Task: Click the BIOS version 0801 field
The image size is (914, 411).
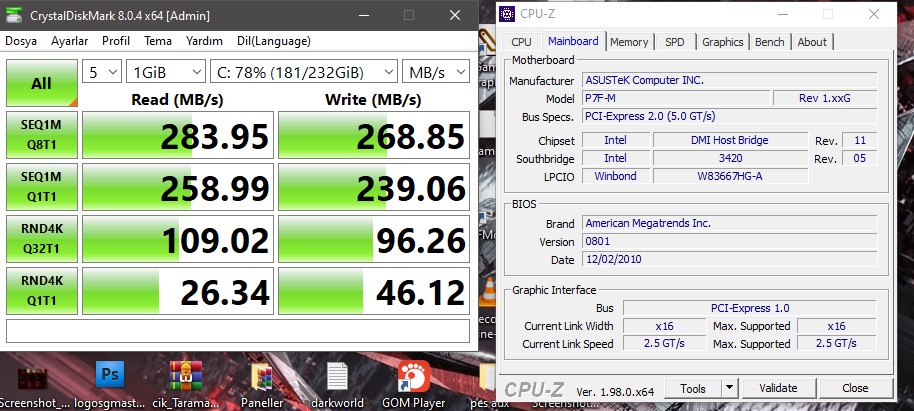Action: (x=730, y=241)
